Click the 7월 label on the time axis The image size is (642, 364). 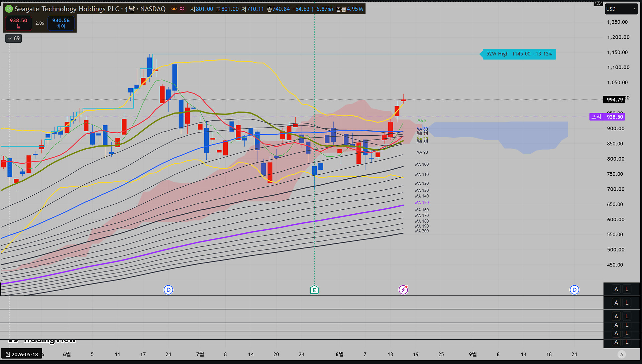pos(200,354)
